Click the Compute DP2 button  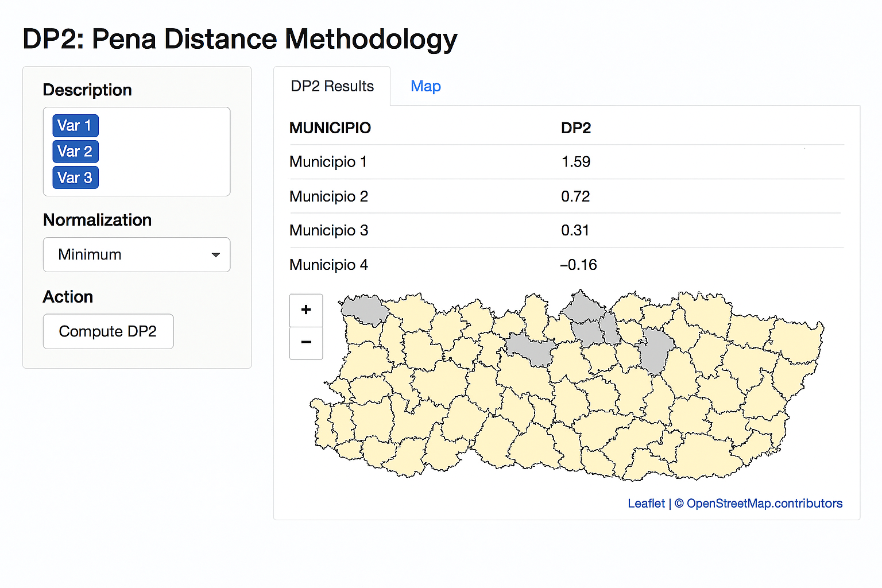coord(108,331)
